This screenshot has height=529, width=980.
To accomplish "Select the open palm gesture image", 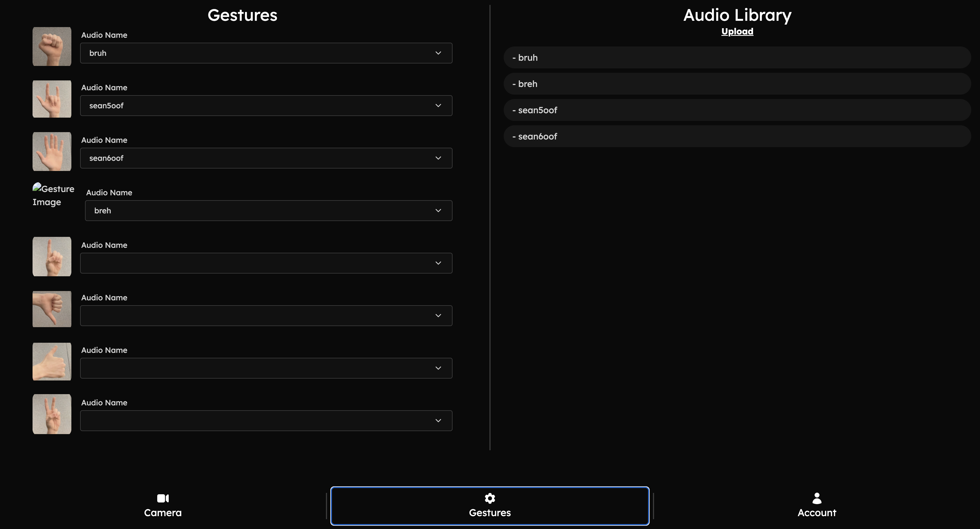I will pos(52,152).
